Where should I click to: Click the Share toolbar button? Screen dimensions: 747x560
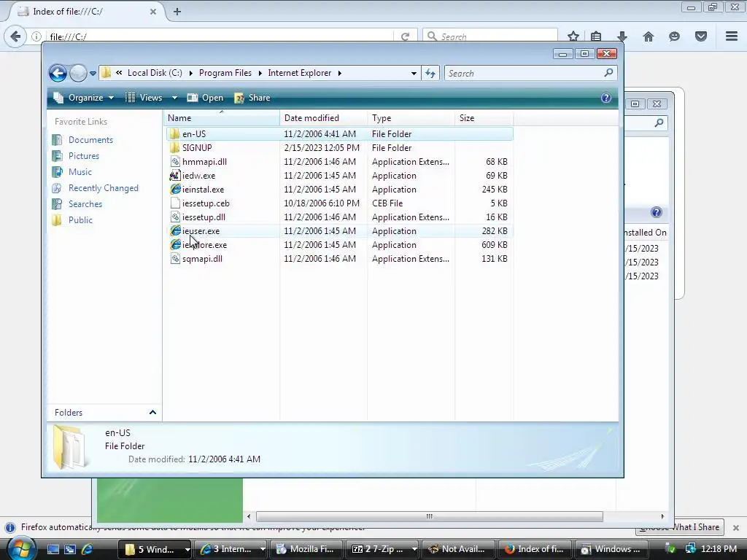coord(252,98)
